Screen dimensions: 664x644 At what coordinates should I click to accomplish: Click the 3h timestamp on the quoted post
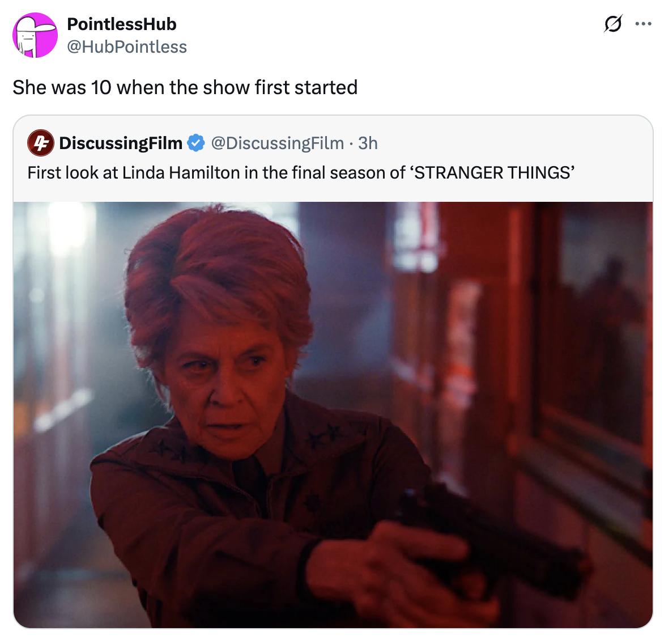[x=369, y=143]
